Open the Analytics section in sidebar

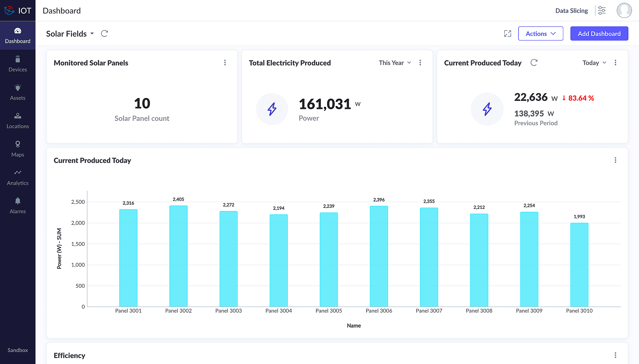18,178
